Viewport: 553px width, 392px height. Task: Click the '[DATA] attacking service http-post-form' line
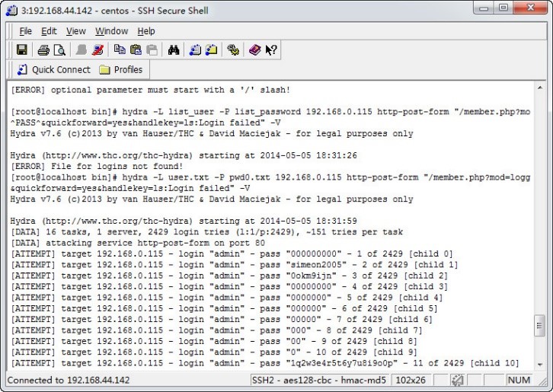tap(138, 243)
